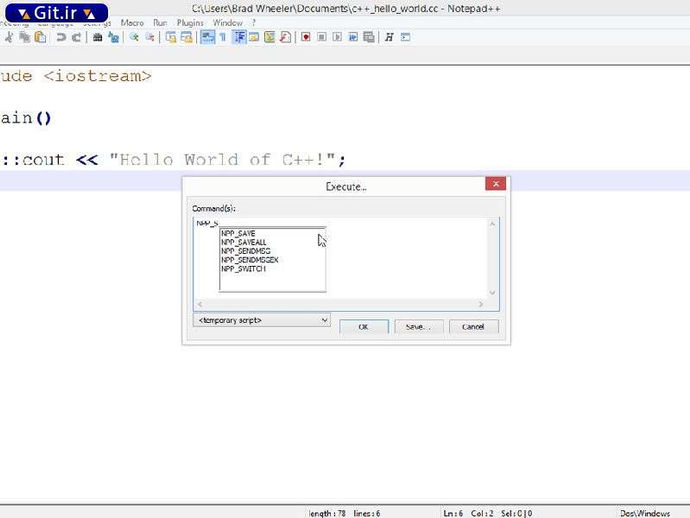Open the Plugins menu
Viewport: 690px width, 518px height.
click(x=190, y=22)
